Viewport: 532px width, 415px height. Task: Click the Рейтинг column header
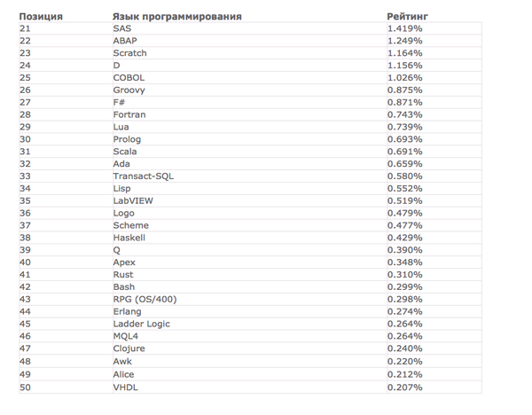pyautogui.click(x=408, y=17)
